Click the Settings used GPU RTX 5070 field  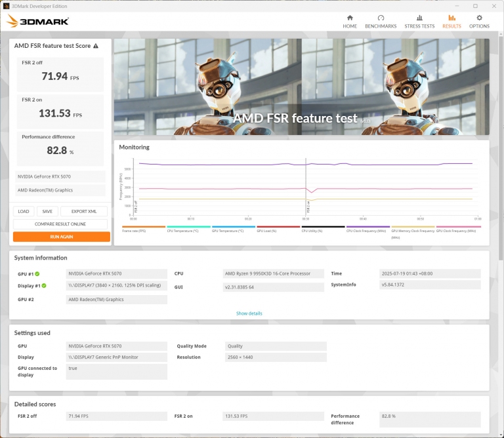click(x=116, y=346)
